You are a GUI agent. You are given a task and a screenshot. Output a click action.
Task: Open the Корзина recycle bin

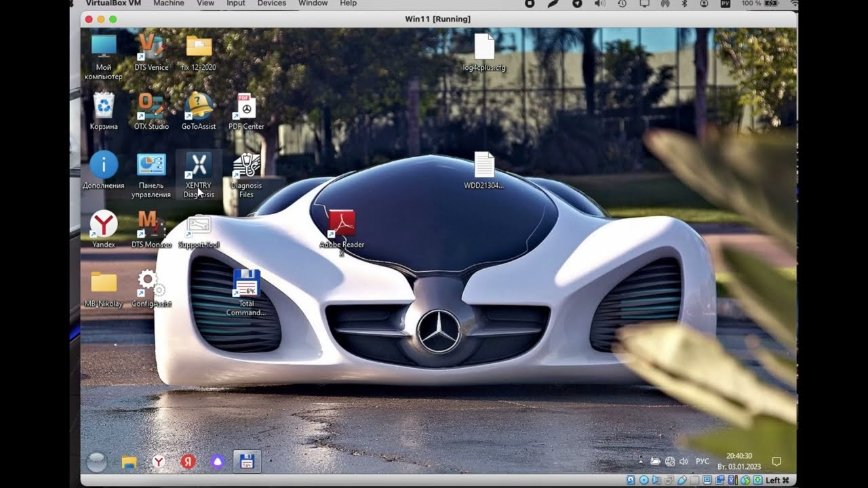tap(104, 111)
